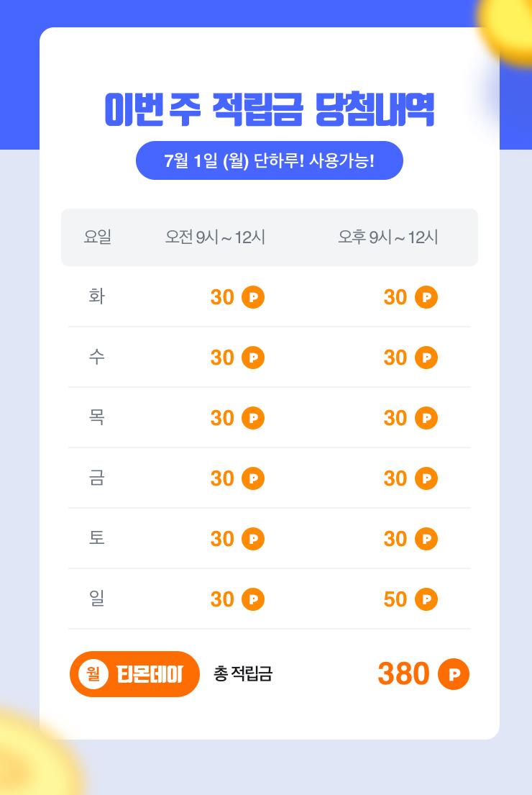Click Tuesday evening point coin icon
The image size is (532, 795).
coord(426,297)
